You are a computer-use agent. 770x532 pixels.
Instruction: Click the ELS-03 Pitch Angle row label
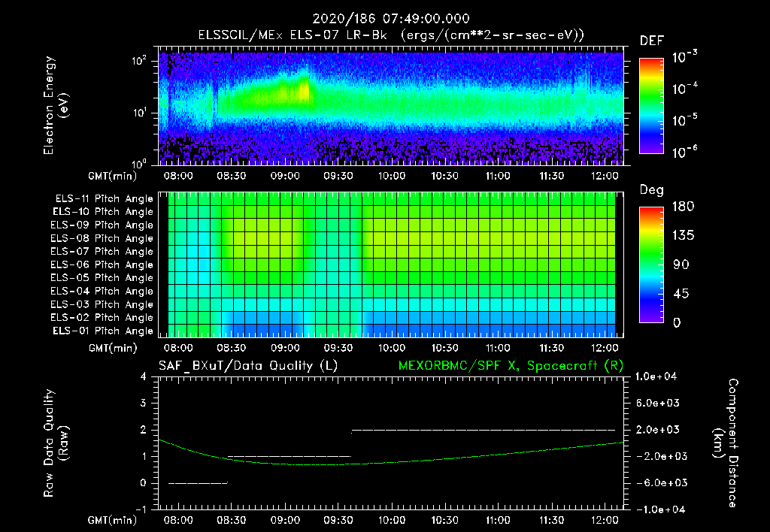coord(102,304)
